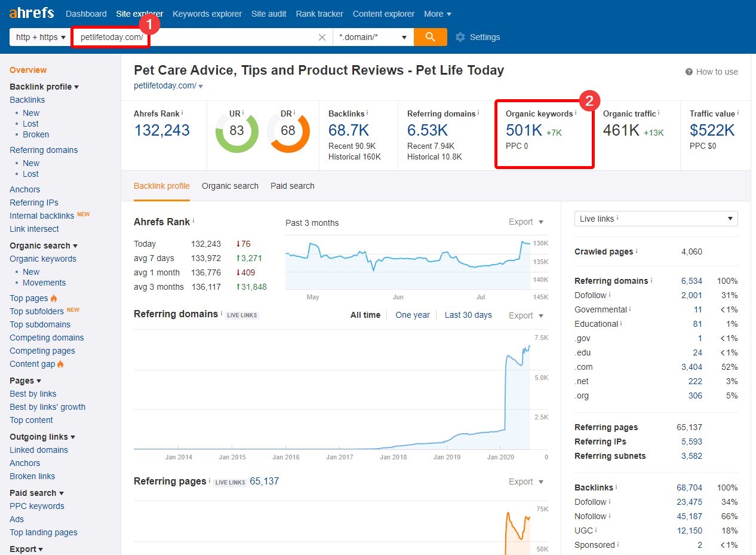The height and width of the screenshot is (555, 756).
Task: Open Top subfolders in the sidebar
Action: pyautogui.click(x=36, y=311)
